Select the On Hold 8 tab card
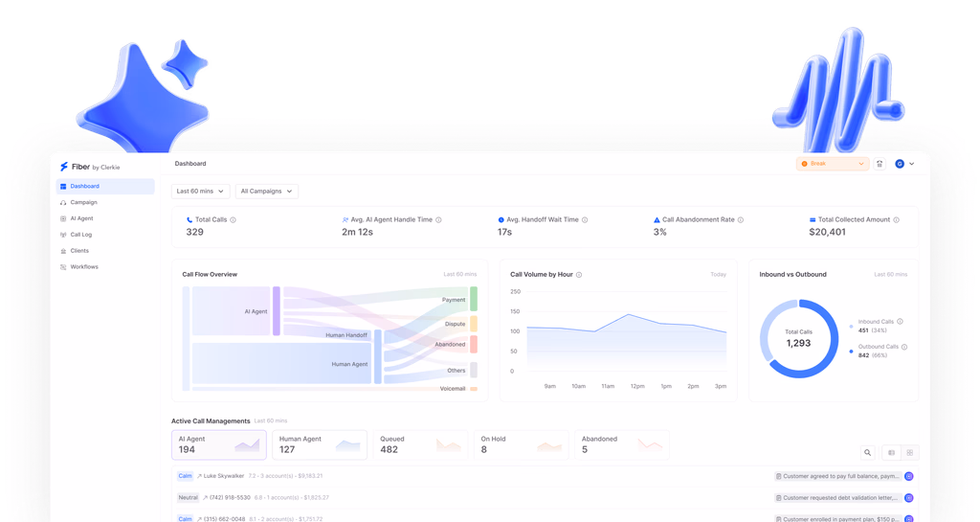Viewport: 980px width, 522px height. point(522,444)
